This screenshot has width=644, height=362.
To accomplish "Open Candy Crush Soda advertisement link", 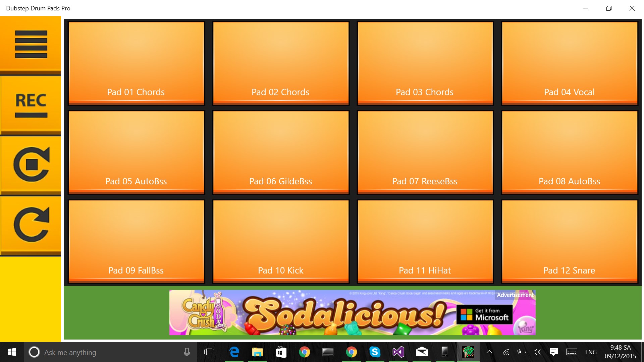I will [x=352, y=312].
